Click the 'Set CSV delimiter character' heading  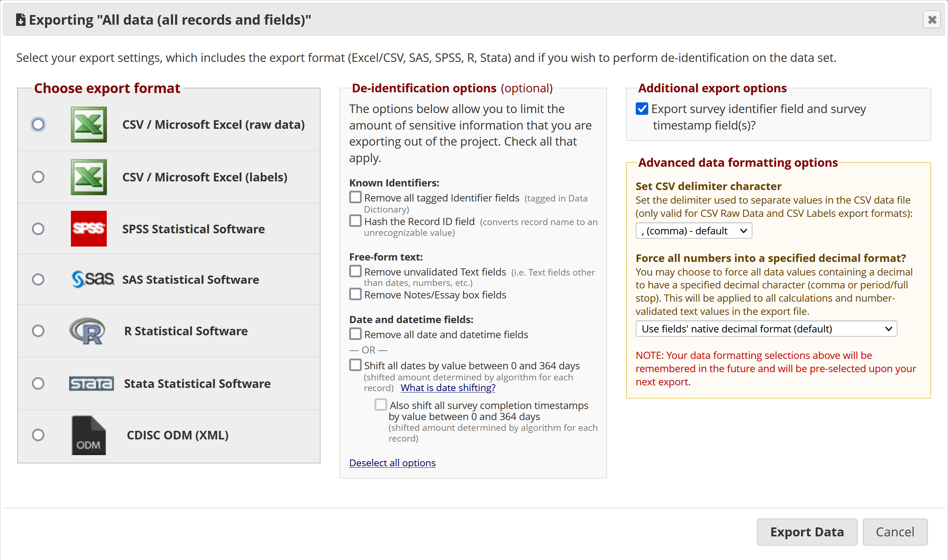pos(708,186)
